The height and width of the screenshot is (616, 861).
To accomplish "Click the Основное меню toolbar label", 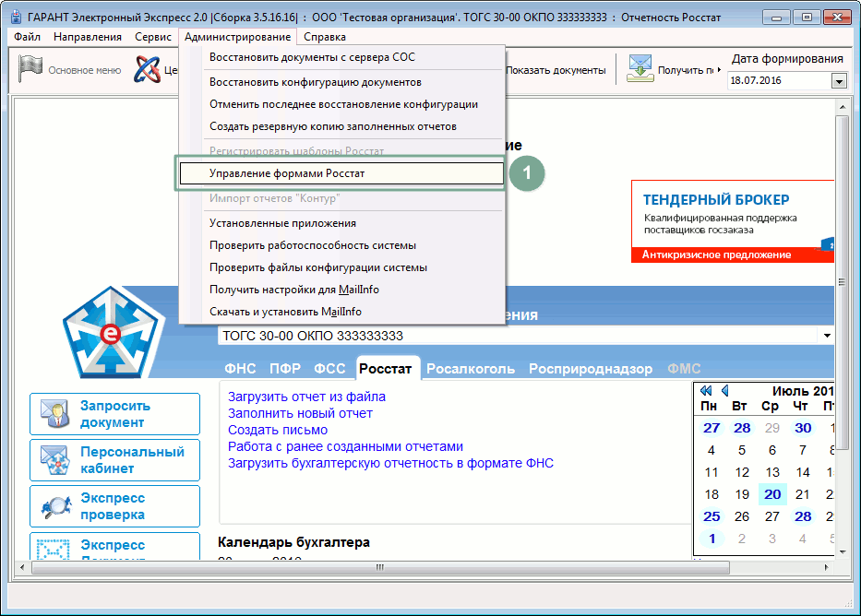I will 85,70.
